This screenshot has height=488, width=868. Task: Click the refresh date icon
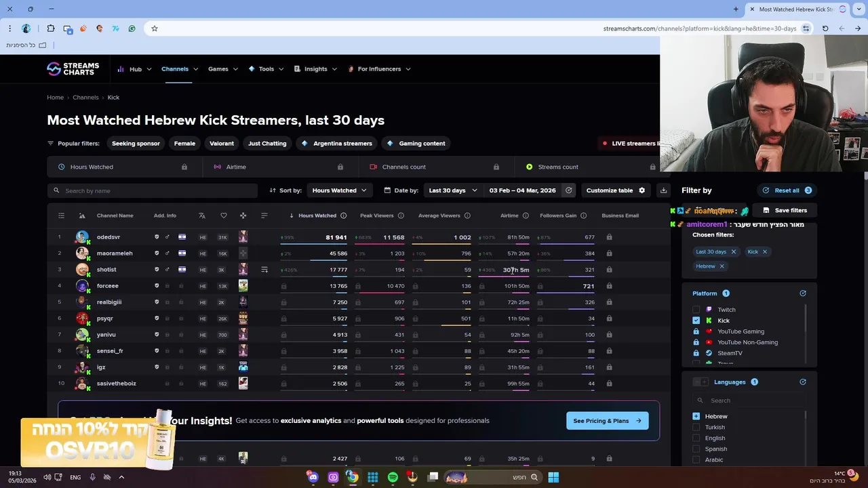[569, 190]
